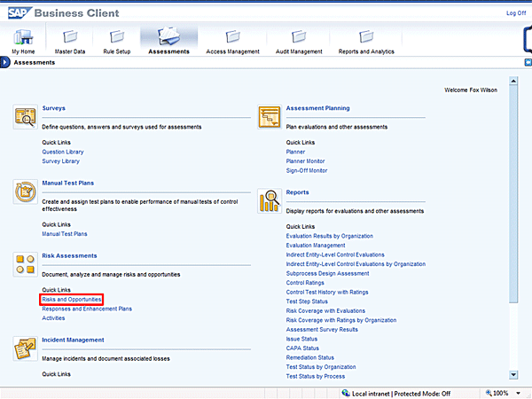Open the CAPA Status report

point(302,348)
